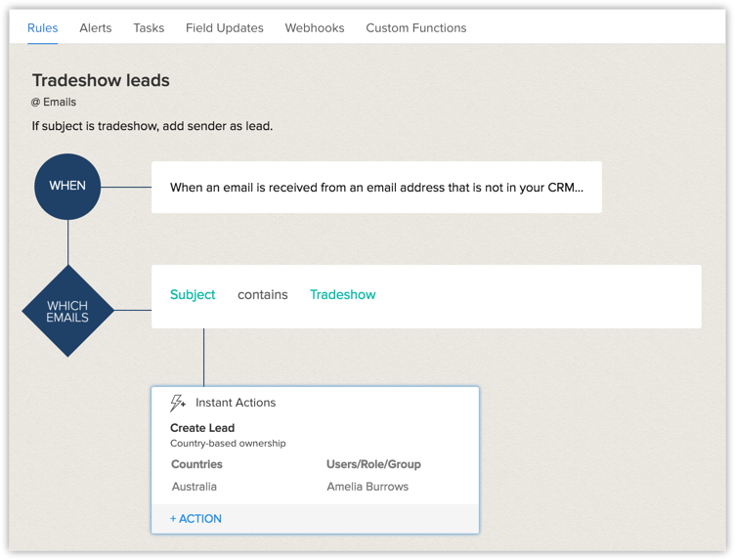Viewport: 735px width, 560px height.
Task: Switch to the Rules tab
Action: click(x=43, y=28)
